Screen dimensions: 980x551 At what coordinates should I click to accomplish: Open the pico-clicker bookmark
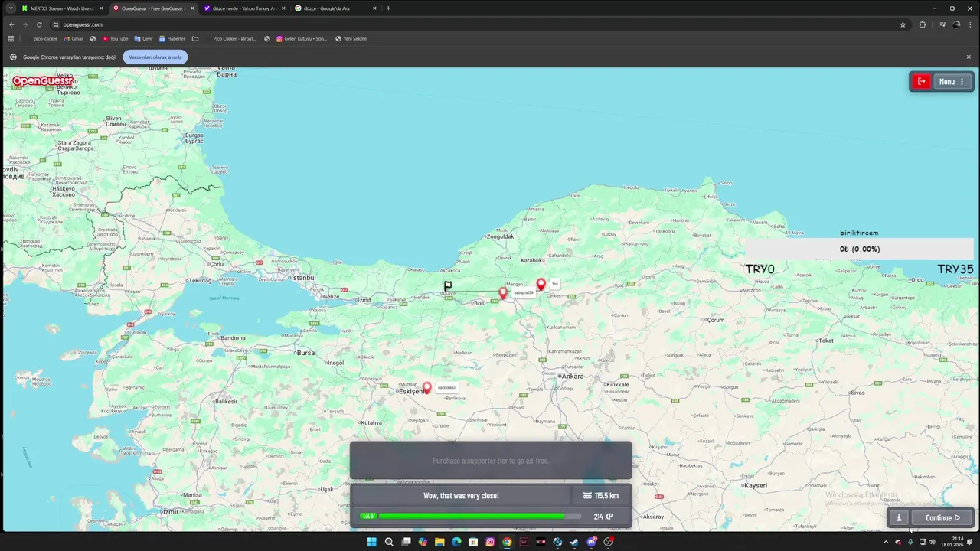[x=44, y=38]
